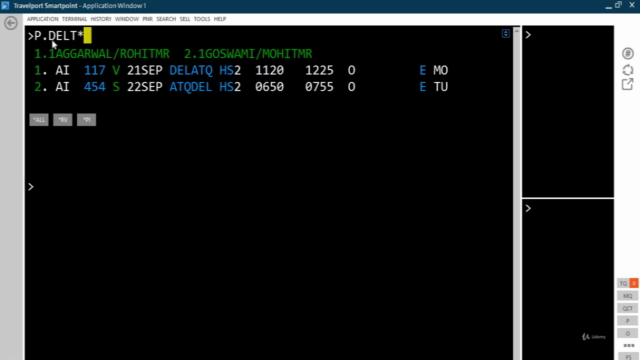Click the O button in right sidebar
The image size is (640, 360).
pyautogui.click(x=628, y=333)
